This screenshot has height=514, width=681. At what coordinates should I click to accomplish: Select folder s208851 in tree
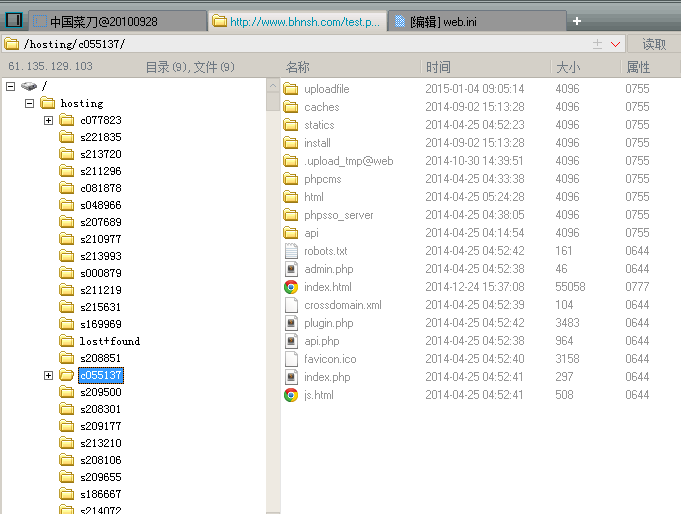tap(101, 358)
